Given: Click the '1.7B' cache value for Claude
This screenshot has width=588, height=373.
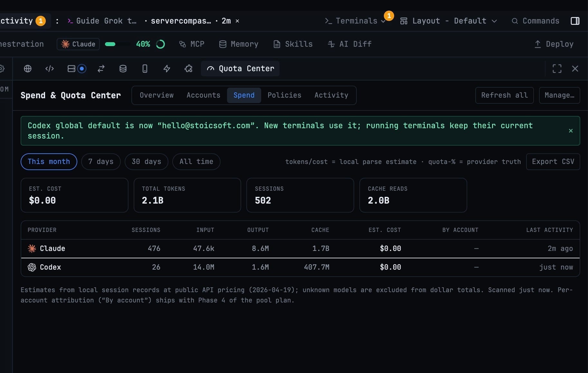Looking at the screenshot, I should [x=321, y=248].
